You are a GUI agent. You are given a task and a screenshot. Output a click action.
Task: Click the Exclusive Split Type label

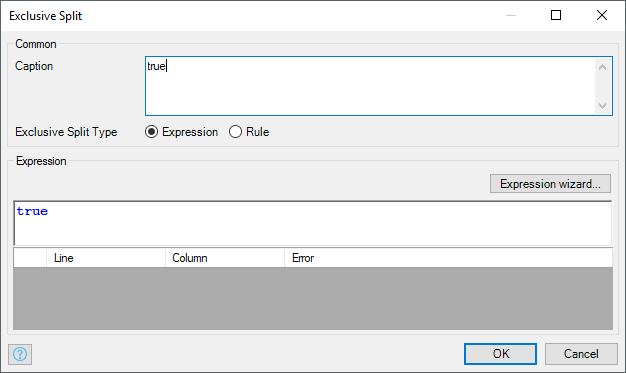pos(66,132)
